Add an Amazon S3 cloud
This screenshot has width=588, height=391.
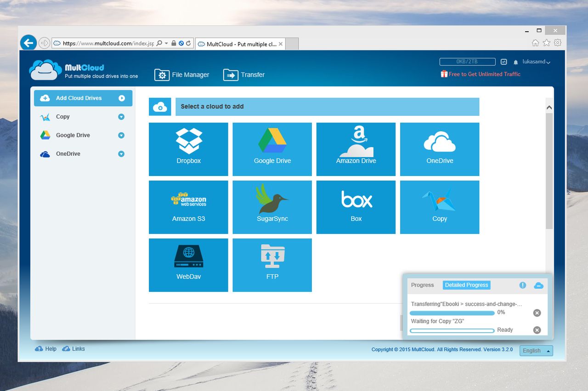click(188, 207)
